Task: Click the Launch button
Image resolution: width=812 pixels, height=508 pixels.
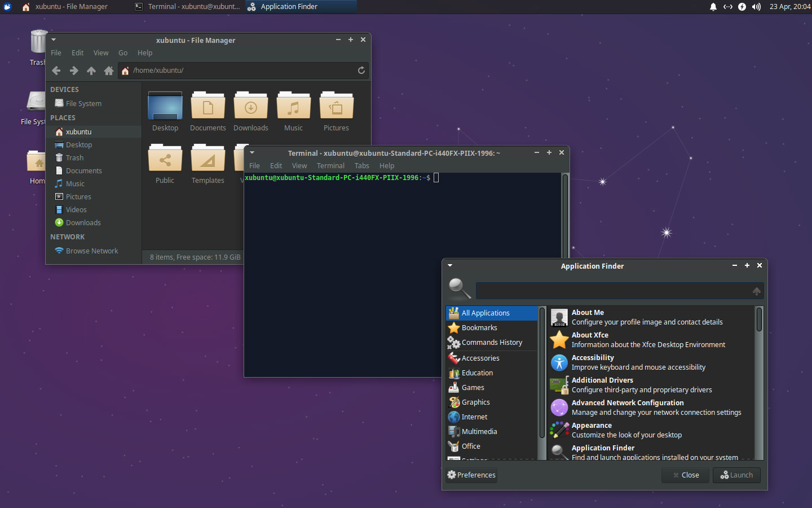Action: click(736, 475)
